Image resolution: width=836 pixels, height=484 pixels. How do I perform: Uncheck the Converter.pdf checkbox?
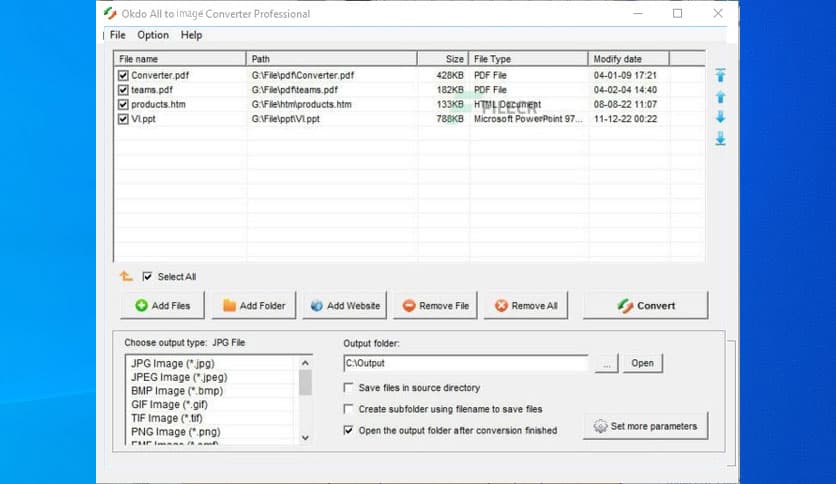[123, 75]
